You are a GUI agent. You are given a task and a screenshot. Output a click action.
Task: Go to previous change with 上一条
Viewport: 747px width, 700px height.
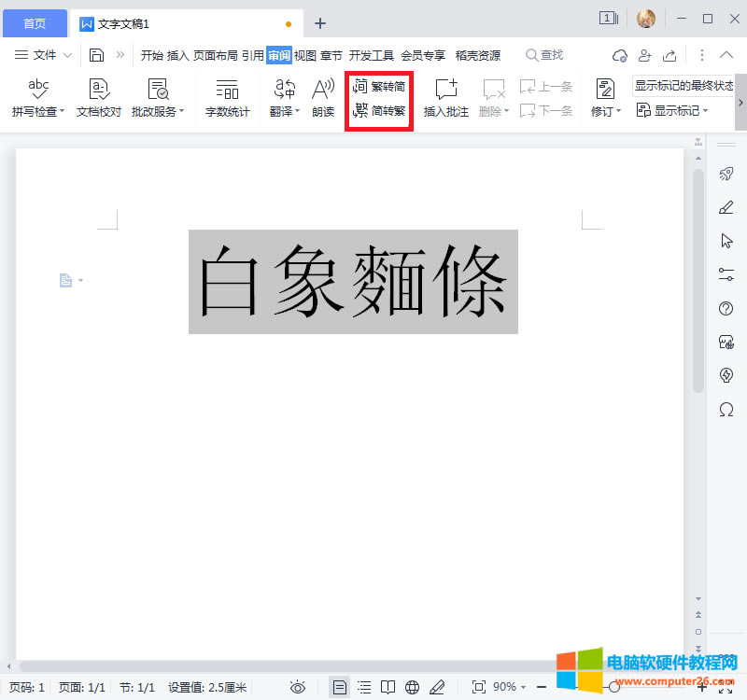point(545,86)
